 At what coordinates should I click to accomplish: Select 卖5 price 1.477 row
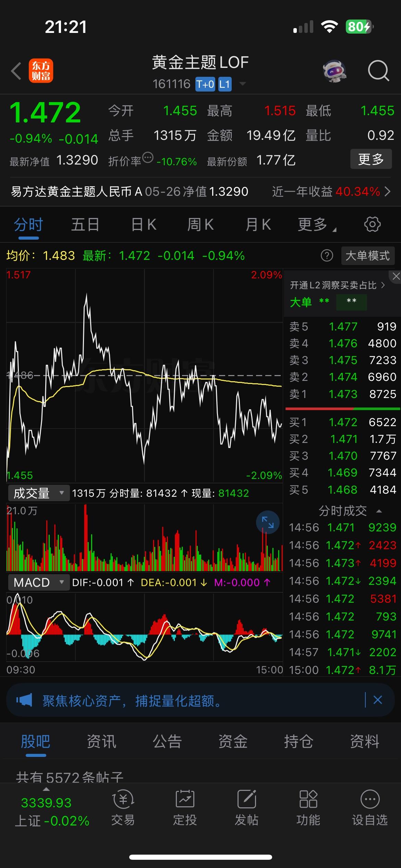click(343, 326)
